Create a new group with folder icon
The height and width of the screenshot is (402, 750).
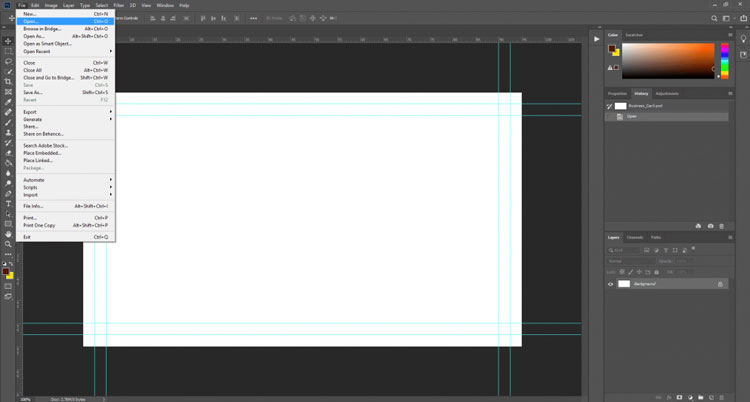click(x=701, y=397)
